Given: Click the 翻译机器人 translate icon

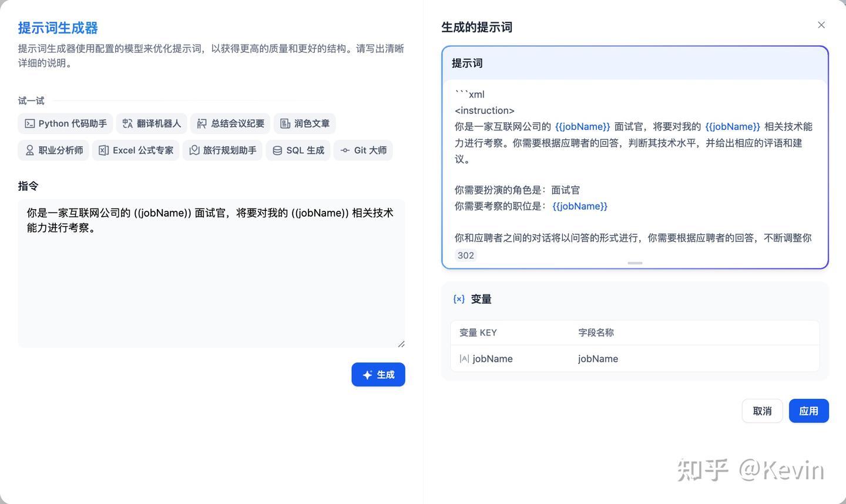Looking at the screenshot, I should point(127,123).
